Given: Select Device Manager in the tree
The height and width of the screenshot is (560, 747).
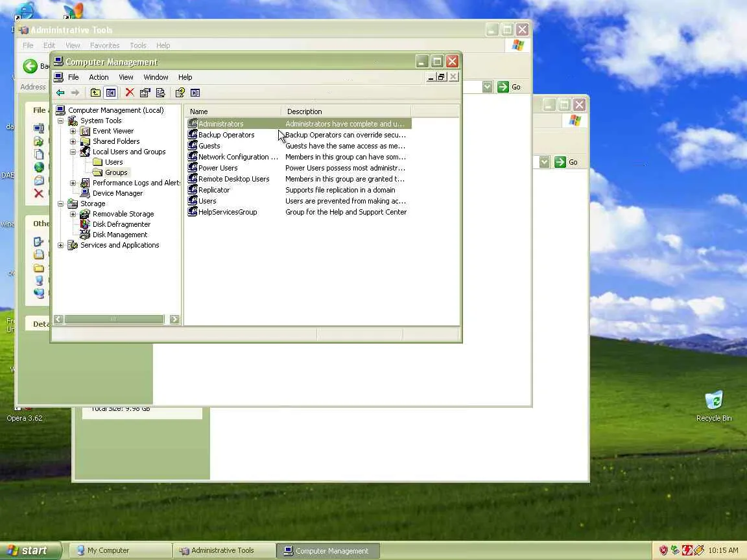Looking at the screenshot, I should (117, 193).
